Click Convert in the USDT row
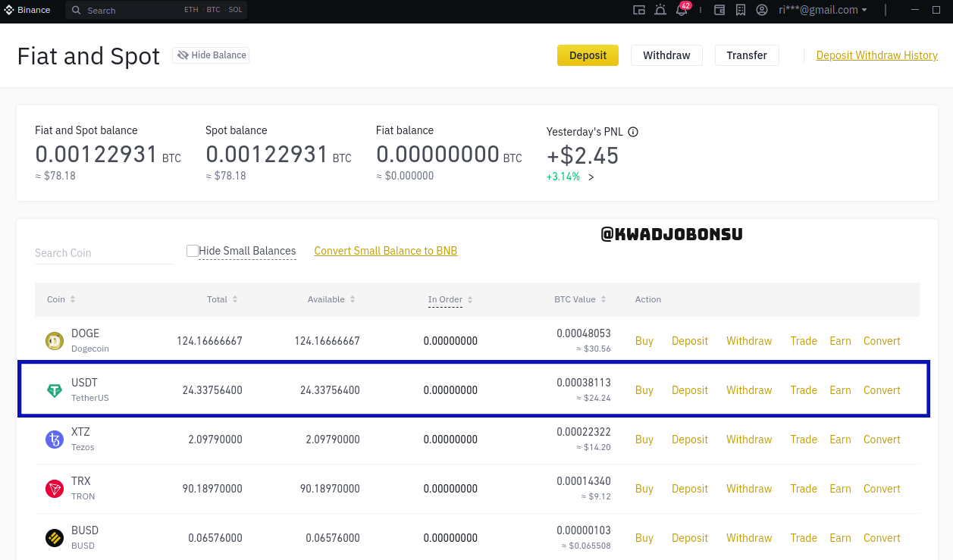953x560 pixels. pos(882,390)
